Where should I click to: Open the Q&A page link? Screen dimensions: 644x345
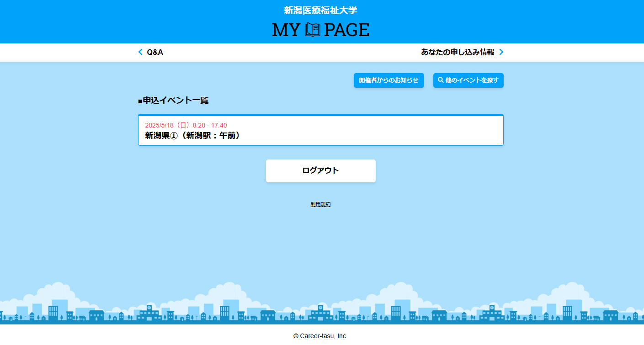pos(155,52)
